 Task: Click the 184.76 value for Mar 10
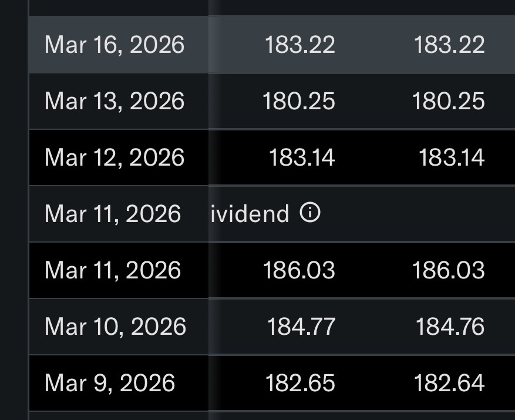click(450, 327)
